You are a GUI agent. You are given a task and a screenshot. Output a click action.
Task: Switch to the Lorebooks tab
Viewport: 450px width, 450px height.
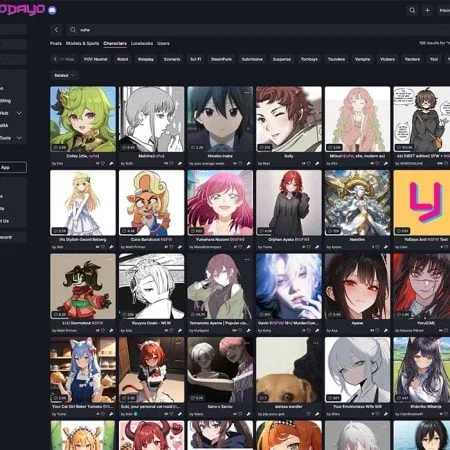point(142,43)
